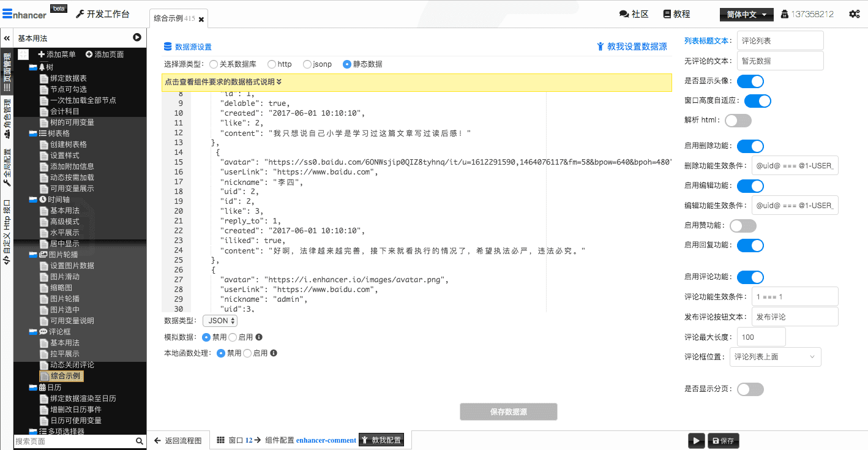Click the search magnifier icon in sidebar
Image resolution: width=868 pixels, height=450 pixels.
pos(140,441)
